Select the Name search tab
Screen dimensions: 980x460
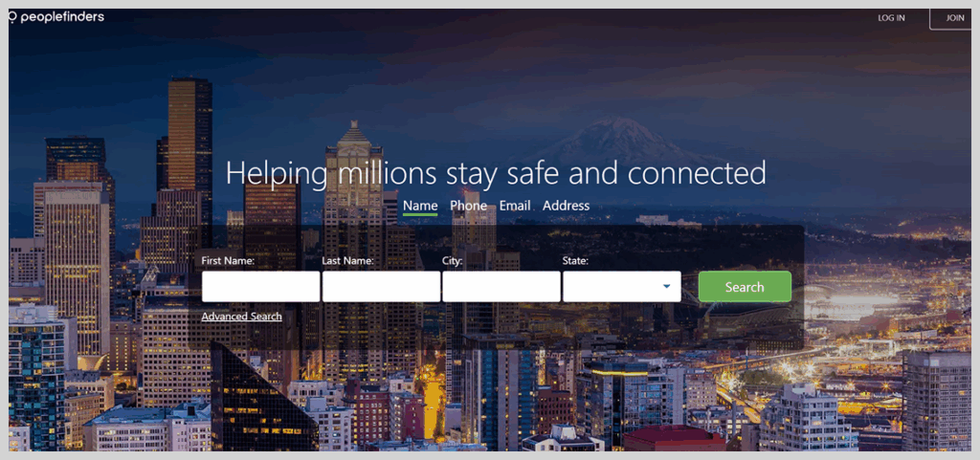(x=420, y=206)
